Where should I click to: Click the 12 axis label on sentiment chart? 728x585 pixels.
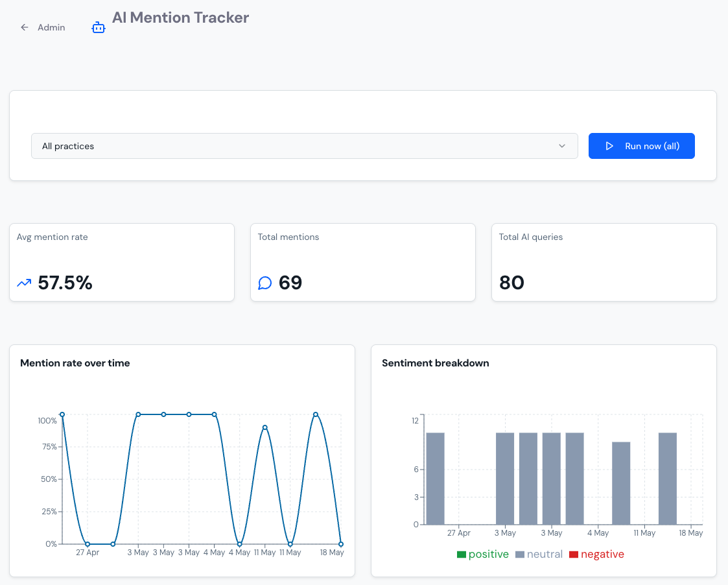(415, 420)
